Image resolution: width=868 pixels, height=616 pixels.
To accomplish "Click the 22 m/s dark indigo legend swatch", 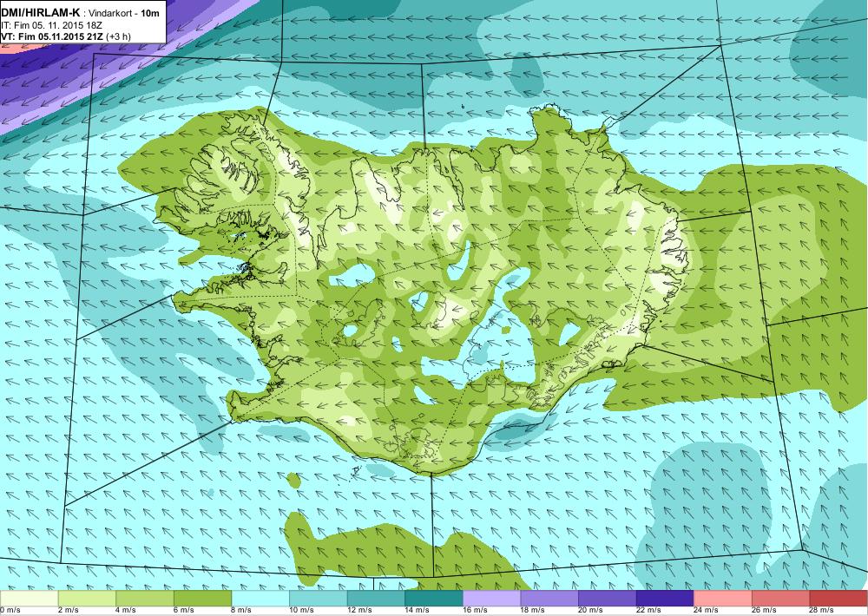I will click(666, 599).
